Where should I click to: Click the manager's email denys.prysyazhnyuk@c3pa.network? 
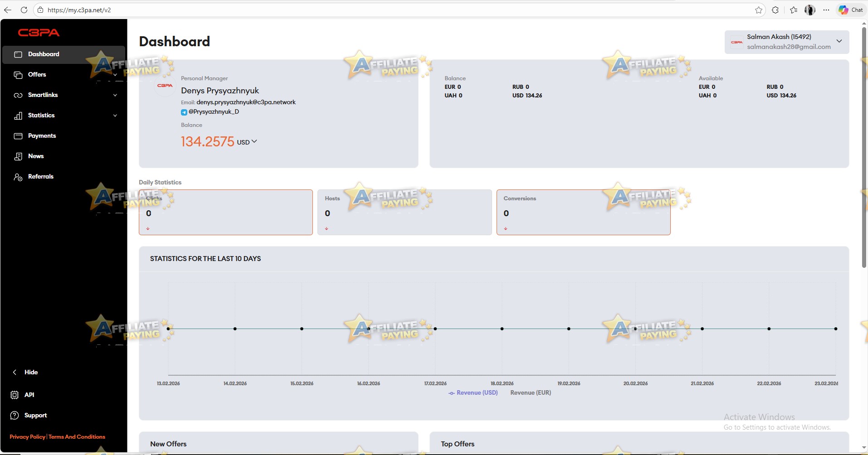246,102
